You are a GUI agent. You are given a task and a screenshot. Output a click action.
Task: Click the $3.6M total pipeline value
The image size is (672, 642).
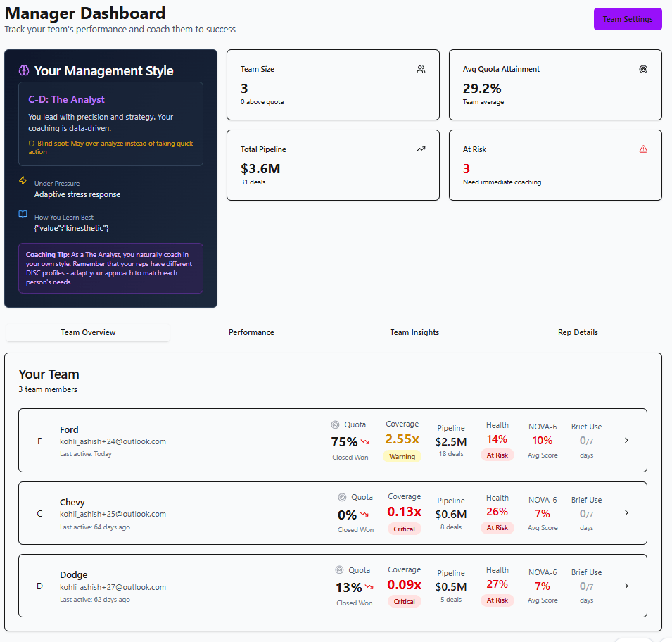(260, 168)
